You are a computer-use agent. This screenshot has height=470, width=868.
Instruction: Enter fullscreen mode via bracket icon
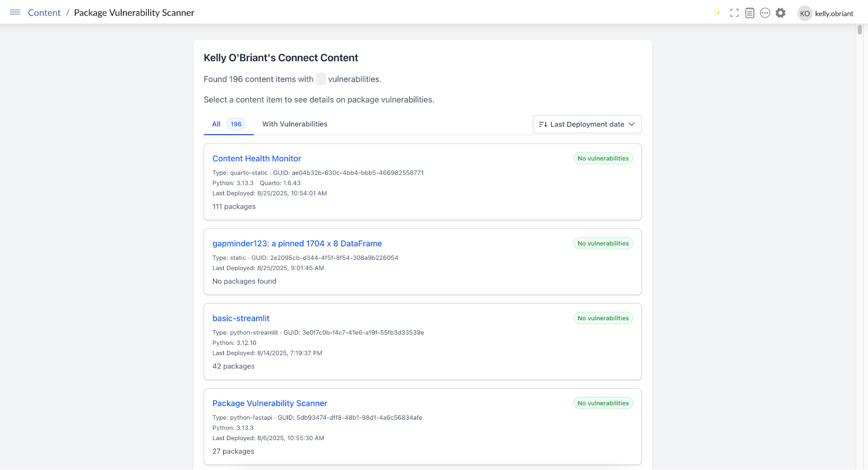pyautogui.click(x=734, y=13)
